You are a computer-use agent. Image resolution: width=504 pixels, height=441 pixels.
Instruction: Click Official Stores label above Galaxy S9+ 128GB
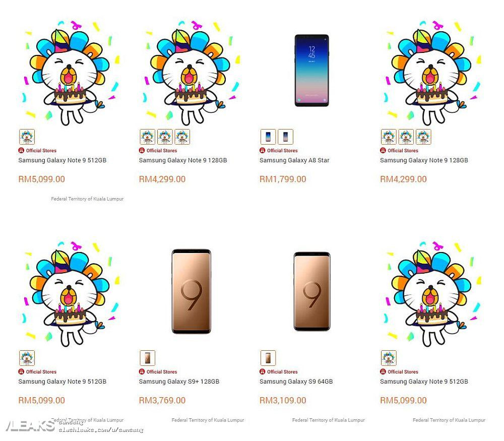coord(162,371)
